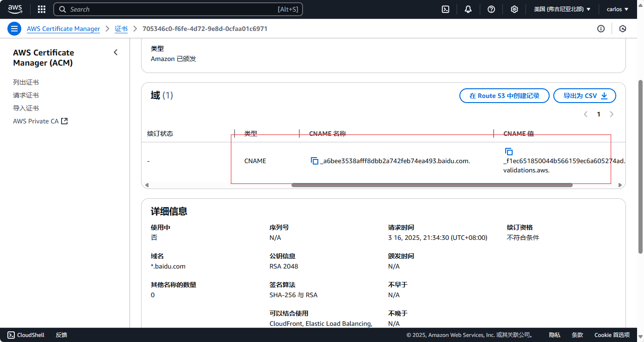Click the CNAME 值 column header
Viewport: 644px width, 342px height.
pyautogui.click(x=519, y=134)
